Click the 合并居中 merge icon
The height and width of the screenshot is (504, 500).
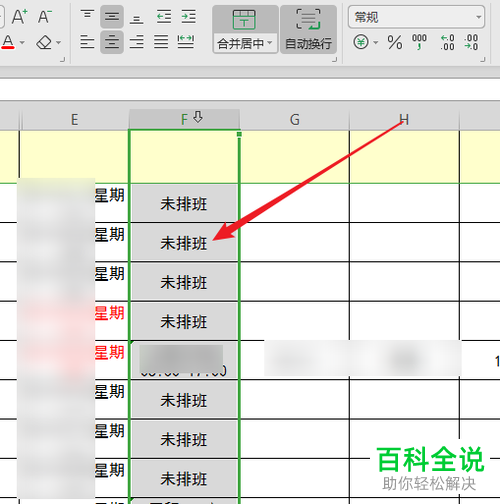click(244, 19)
